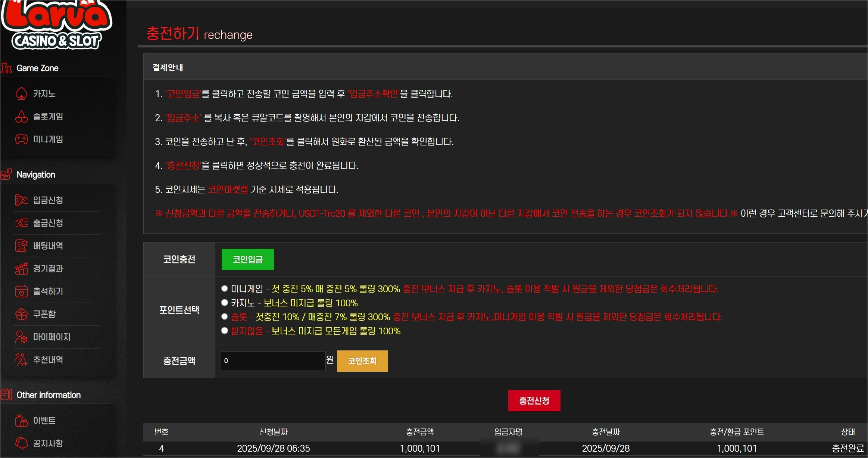The width and height of the screenshot is (868, 458).
Task: Click the calendar heart icon for 출석하기
Action: click(x=21, y=291)
